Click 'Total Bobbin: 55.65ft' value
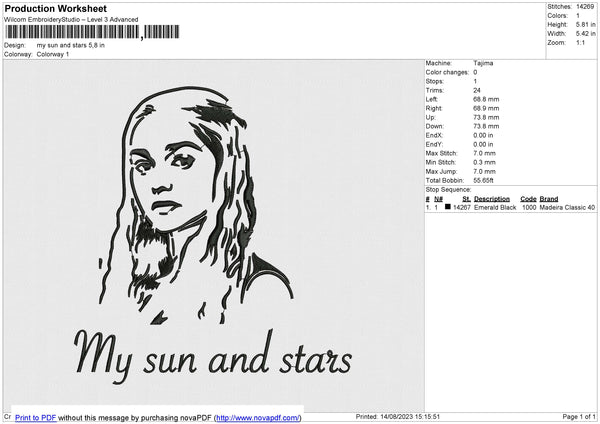The image size is (600, 424). [483, 180]
